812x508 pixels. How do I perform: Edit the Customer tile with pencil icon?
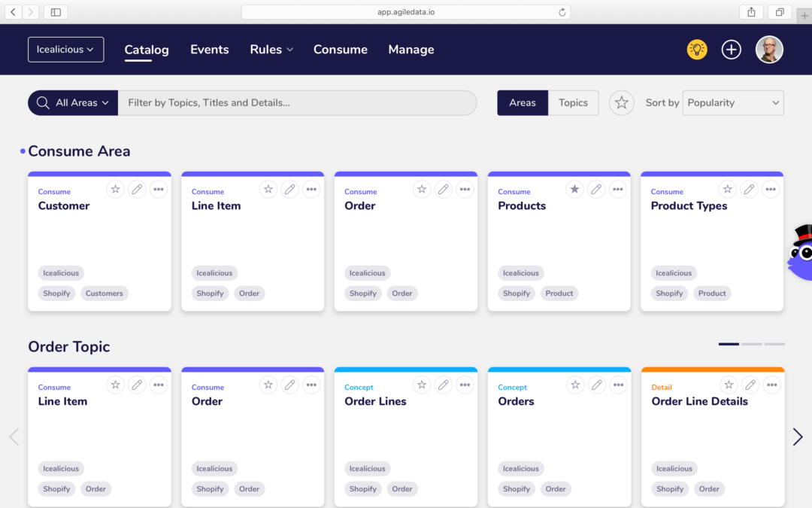tap(137, 190)
